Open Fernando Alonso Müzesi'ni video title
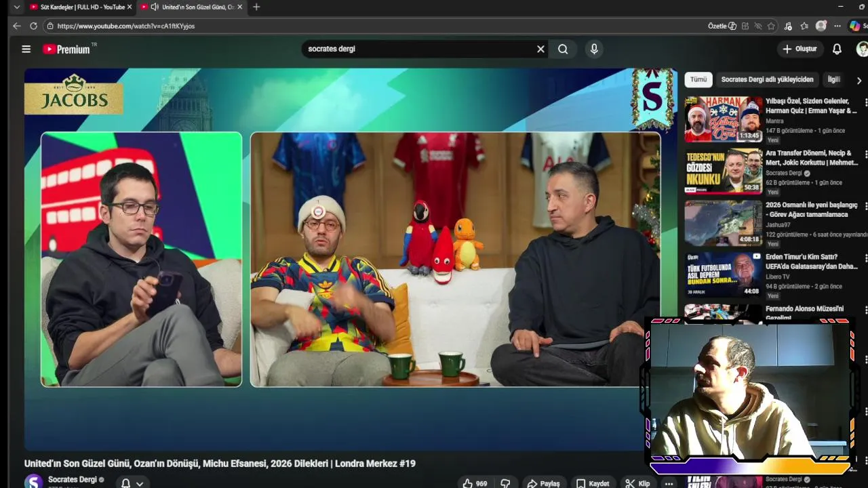This screenshot has width=868, height=488. click(805, 312)
